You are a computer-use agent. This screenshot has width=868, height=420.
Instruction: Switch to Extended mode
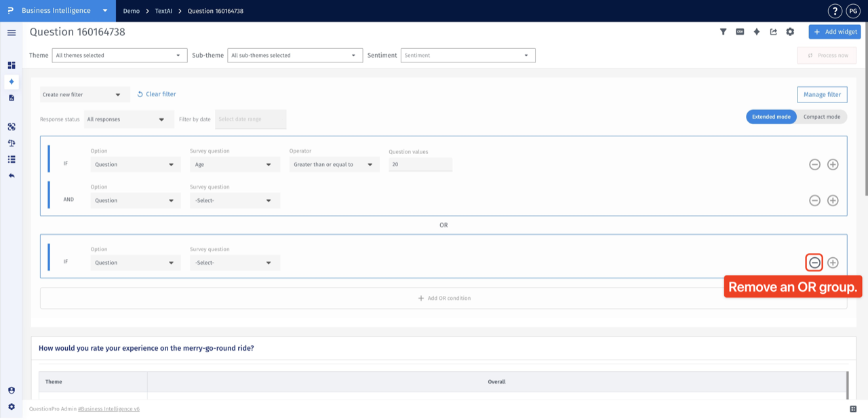click(x=771, y=117)
